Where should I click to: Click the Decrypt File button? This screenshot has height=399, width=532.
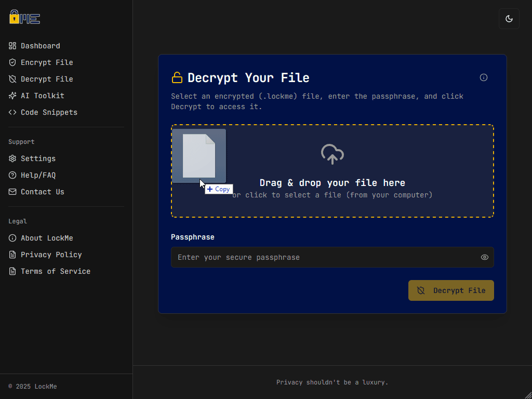[451, 290]
